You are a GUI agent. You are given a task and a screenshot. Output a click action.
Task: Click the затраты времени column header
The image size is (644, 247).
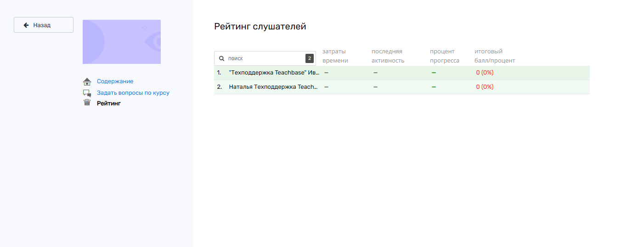pyautogui.click(x=335, y=56)
